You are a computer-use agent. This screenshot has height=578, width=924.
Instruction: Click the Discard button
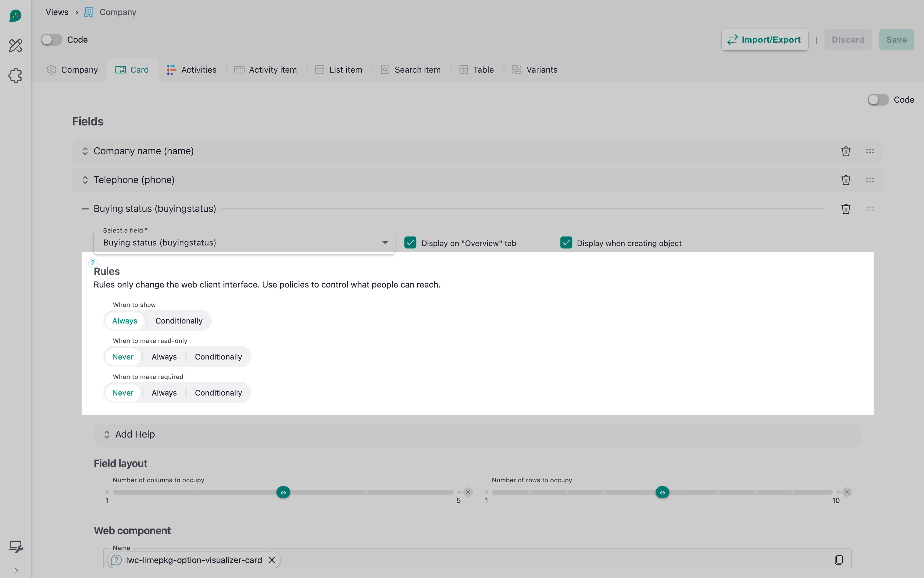(x=848, y=39)
